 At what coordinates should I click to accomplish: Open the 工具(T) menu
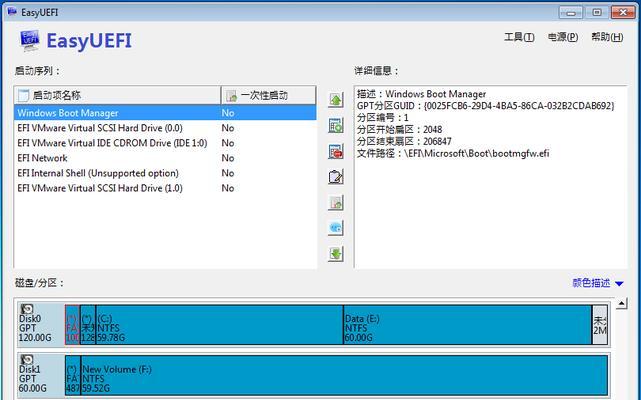pyautogui.click(x=519, y=37)
